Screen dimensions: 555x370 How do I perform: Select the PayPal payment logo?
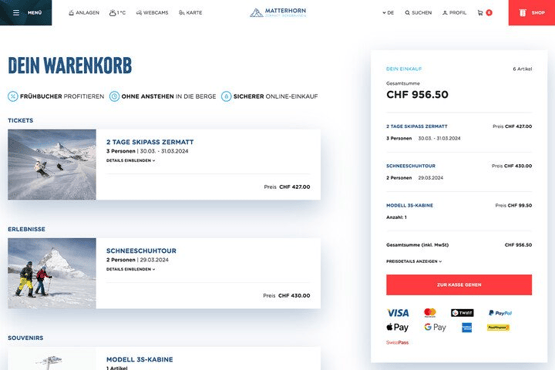point(500,313)
